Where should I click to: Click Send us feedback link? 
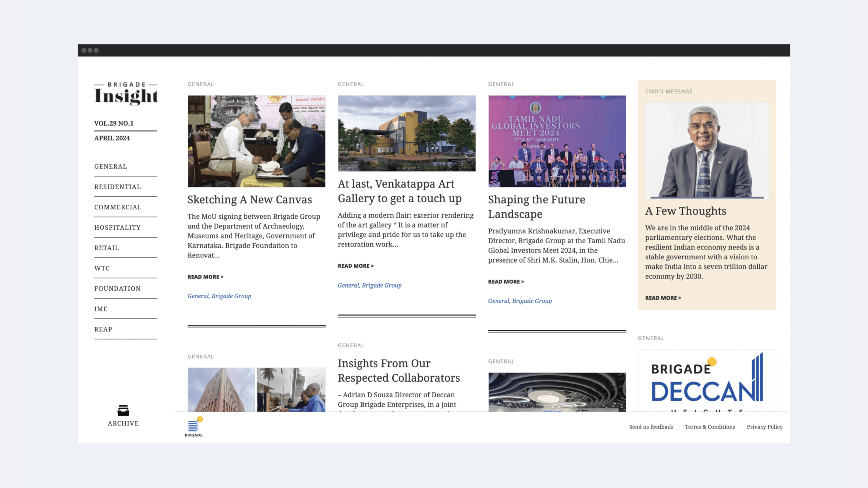pyautogui.click(x=651, y=427)
